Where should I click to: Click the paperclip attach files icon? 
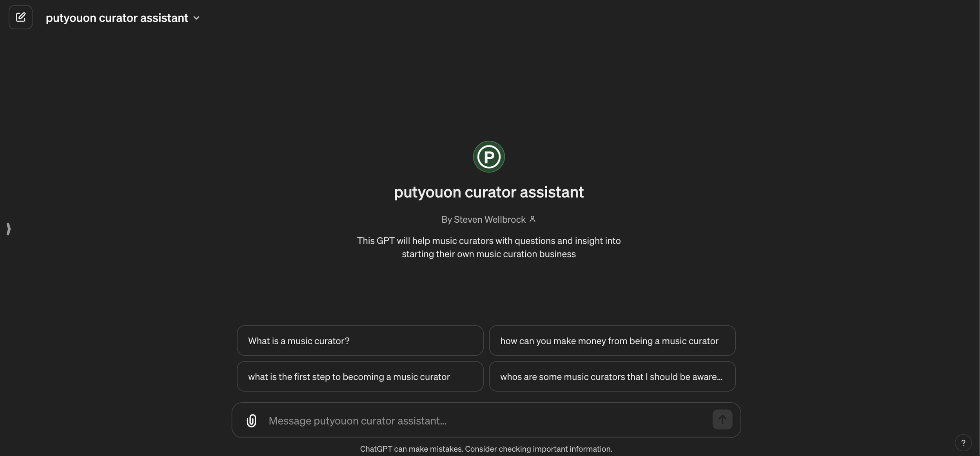[251, 420]
